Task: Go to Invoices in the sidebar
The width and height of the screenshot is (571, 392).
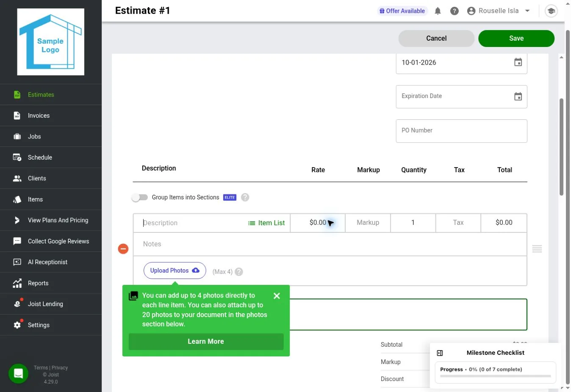Action: pos(51,116)
